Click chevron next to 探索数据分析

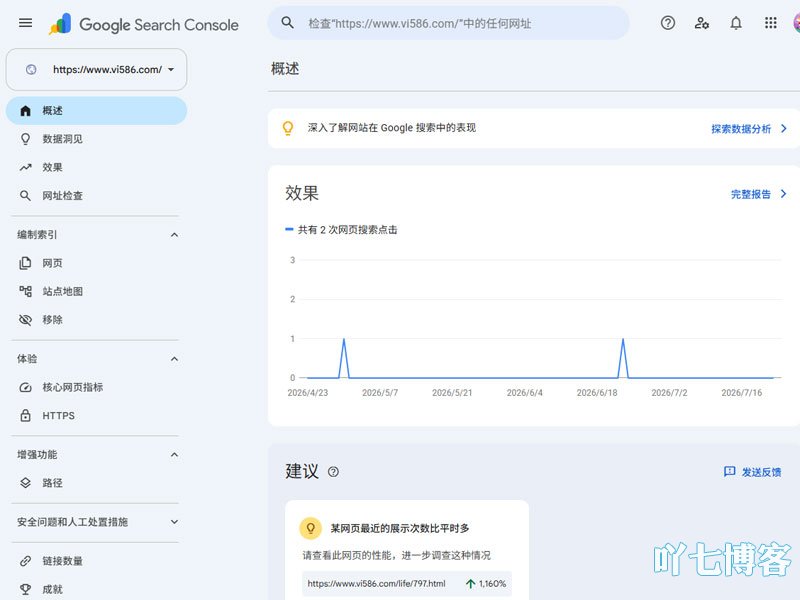(x=784, y=129)
